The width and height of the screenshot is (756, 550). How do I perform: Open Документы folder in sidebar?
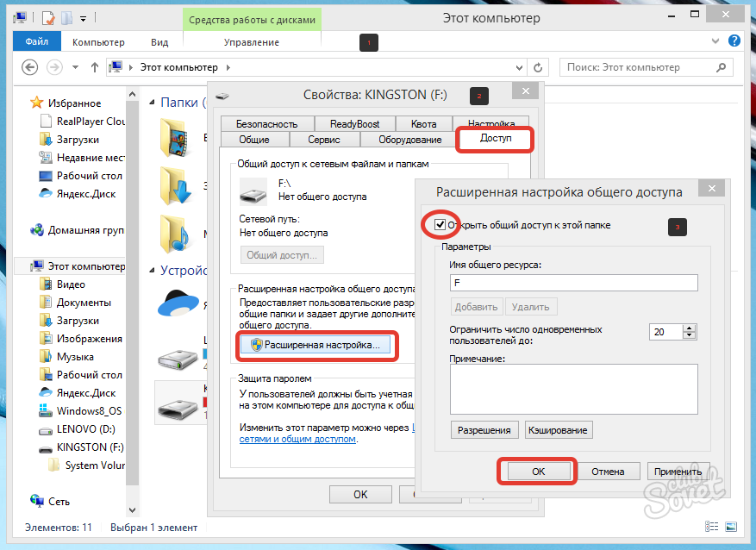tap(76, 303)
